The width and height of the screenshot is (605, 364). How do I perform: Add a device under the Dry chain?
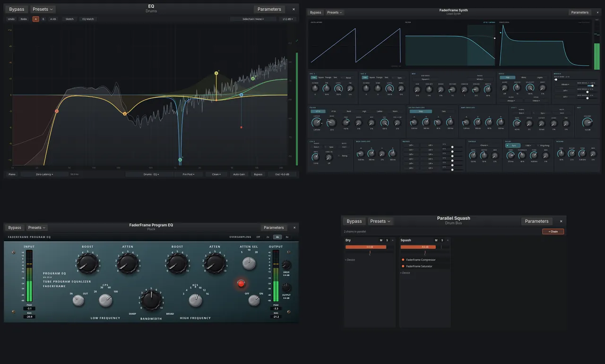pos(350,260)
